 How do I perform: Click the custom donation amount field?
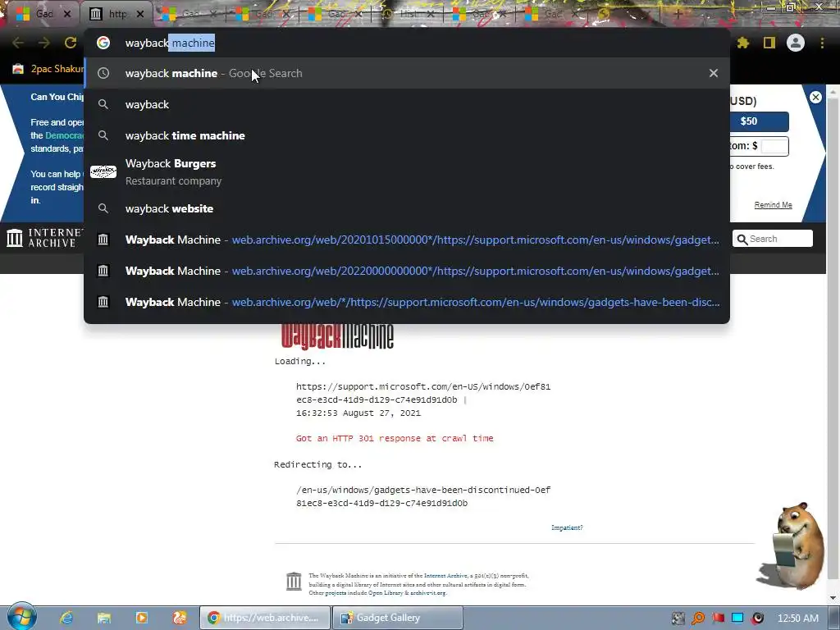pyautogui.click(x=774, y=146)
